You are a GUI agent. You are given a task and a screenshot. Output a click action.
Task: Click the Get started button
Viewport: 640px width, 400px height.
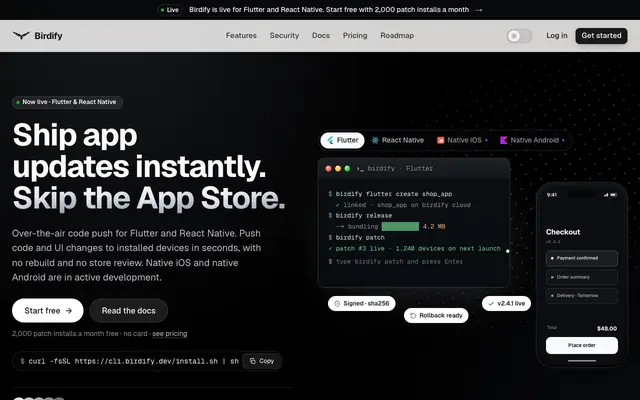pos(601,36)
